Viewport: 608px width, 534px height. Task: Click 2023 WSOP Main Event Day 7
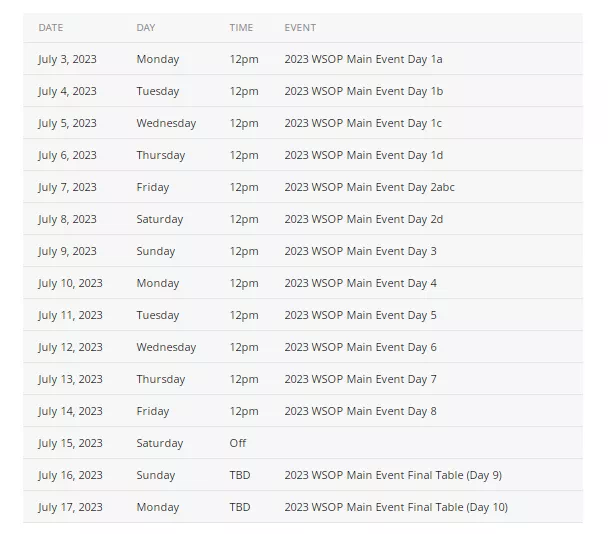(360, 379)
